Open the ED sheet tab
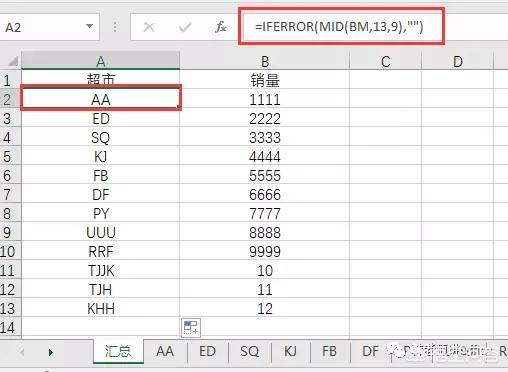Screen dimensions: 508x372 (x=207, y=351)
